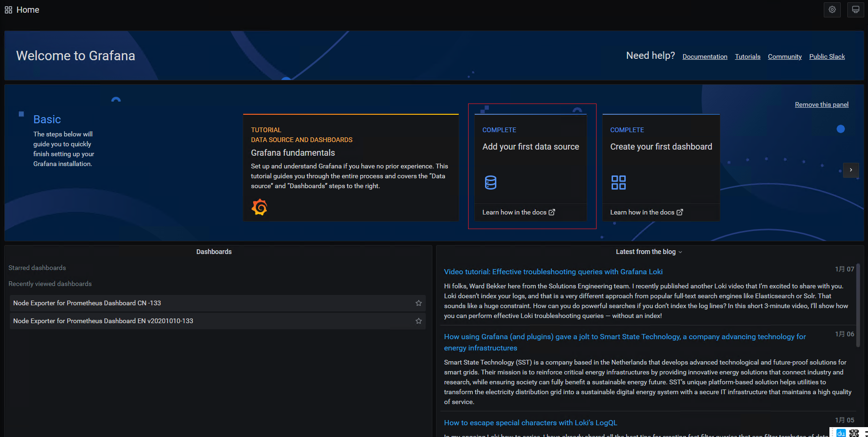The height and width of the screenshot is (437, 868).
Task: Click the Remove this panel link
Action: coord(821,104)
